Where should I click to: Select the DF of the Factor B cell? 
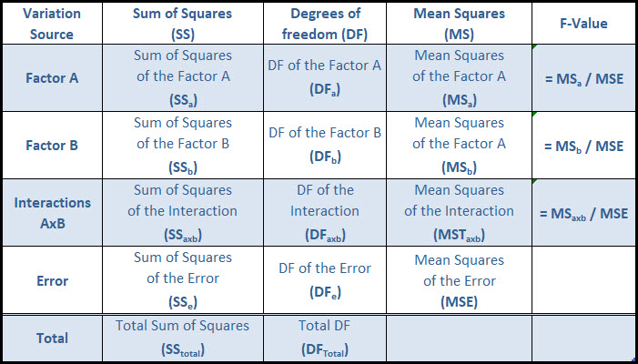coord(324,145)
